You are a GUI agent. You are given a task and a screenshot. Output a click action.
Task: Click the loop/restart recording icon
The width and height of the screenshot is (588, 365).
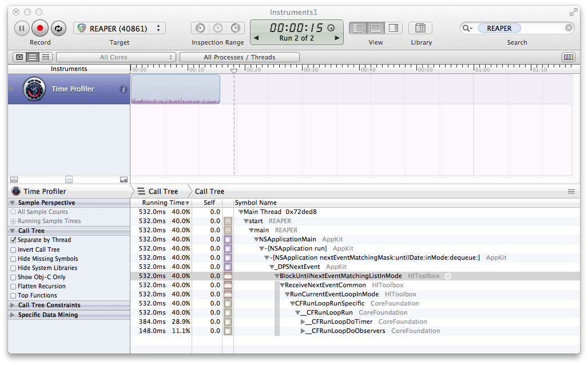pyautogui.click(x=58, y=28)
